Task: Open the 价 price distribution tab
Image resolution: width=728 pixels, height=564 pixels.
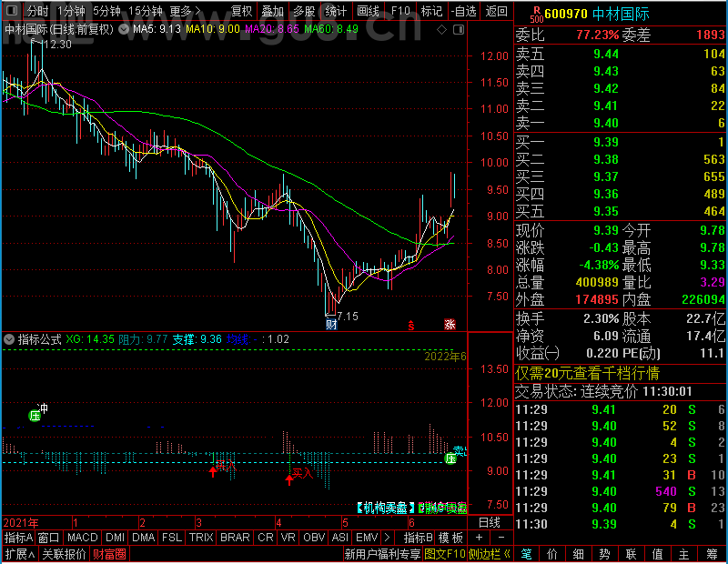Action: (552, 554)
